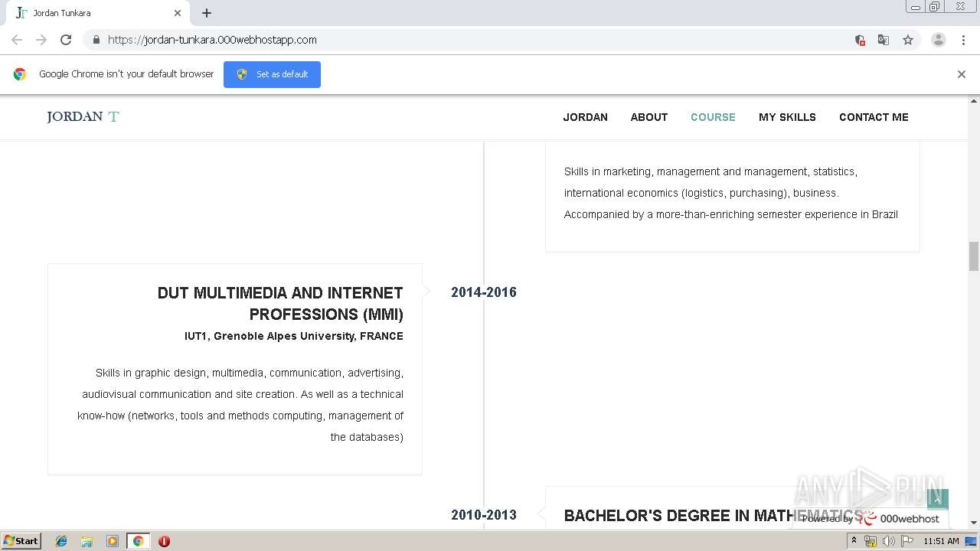This screenshot has width=980, height=551.
Task: Click the Google Translate icon in the address bar
Action: click(x=884, y=40)
